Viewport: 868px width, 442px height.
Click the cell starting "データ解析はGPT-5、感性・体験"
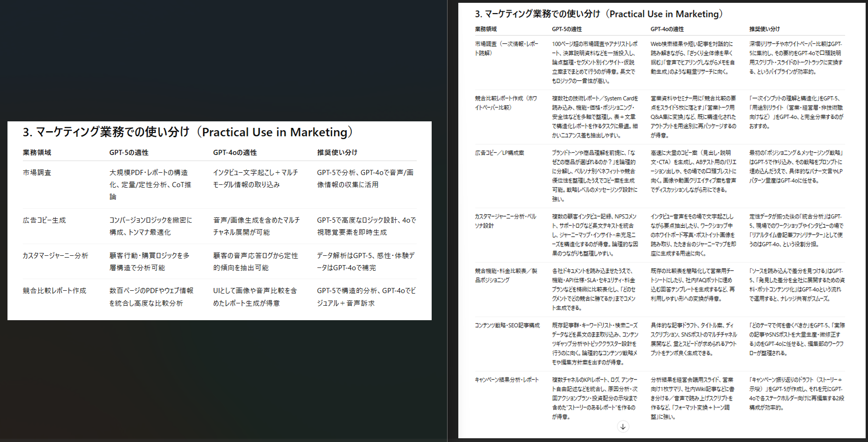coord(366,262)
